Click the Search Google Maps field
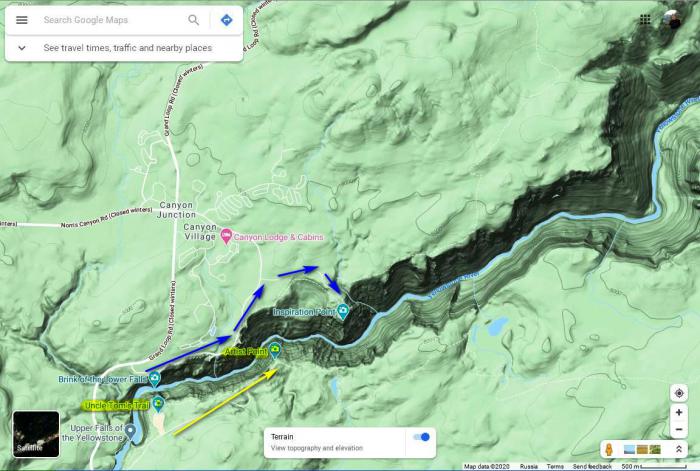The height and width of the screenshot is (471, 700). (110, 20)
